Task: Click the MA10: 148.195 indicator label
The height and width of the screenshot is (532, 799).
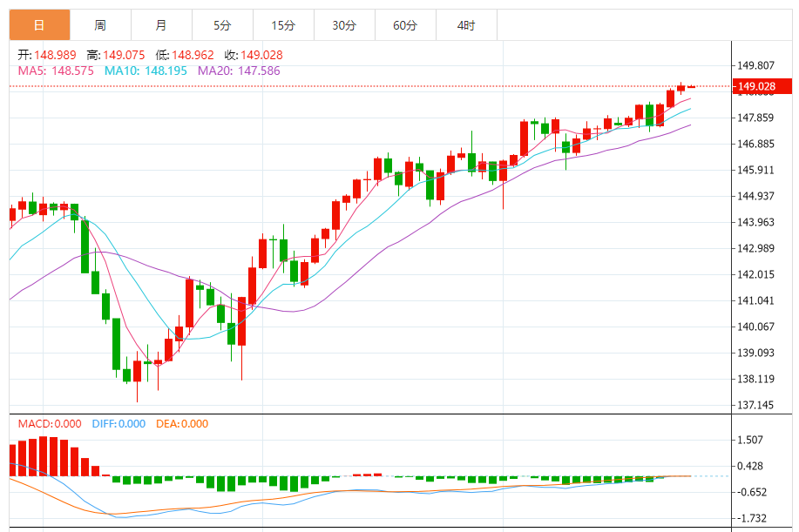Action: pos(146,71)
